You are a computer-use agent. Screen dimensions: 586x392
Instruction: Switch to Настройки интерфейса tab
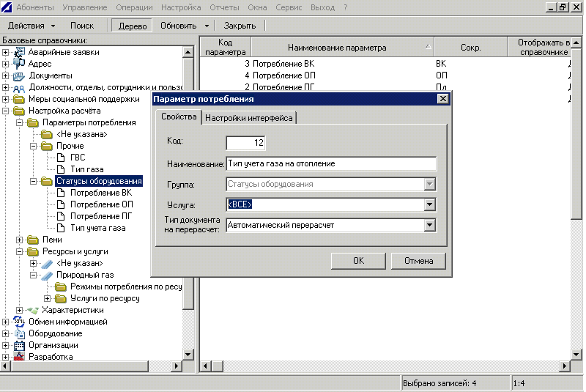pyautogui.click(x=249, y=118)
